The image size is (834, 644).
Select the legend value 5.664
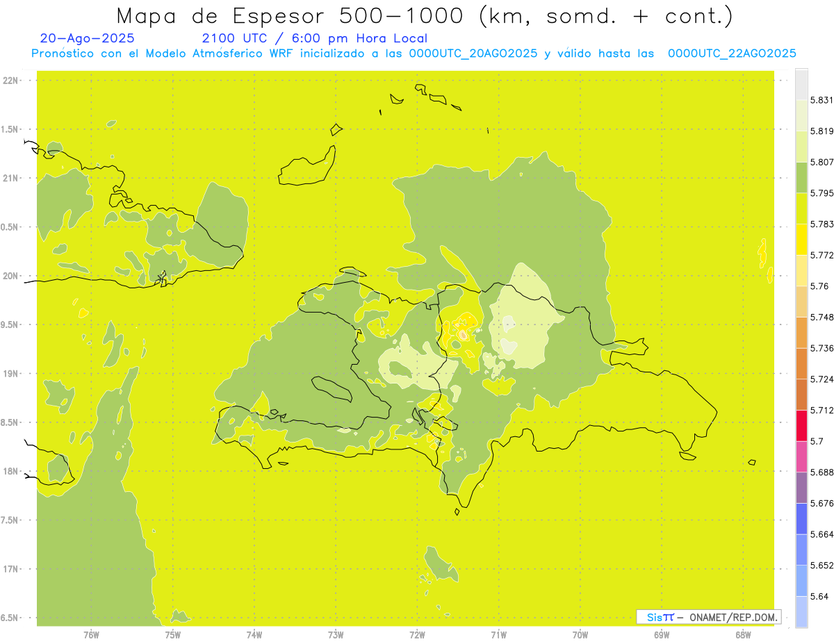(821, 534)
